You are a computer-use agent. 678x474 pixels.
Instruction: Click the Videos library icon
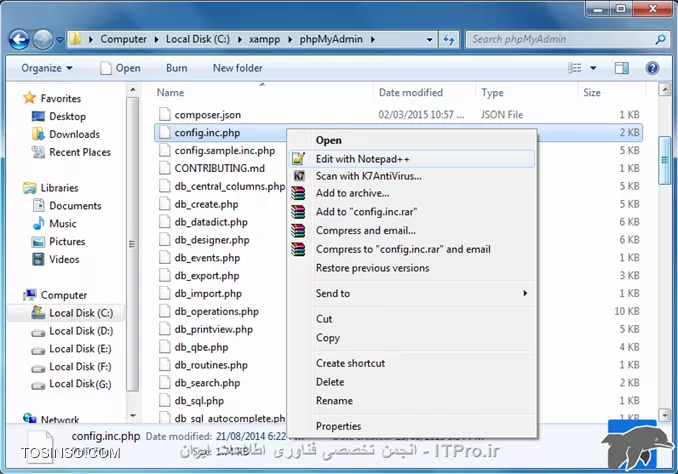[38, 259]
